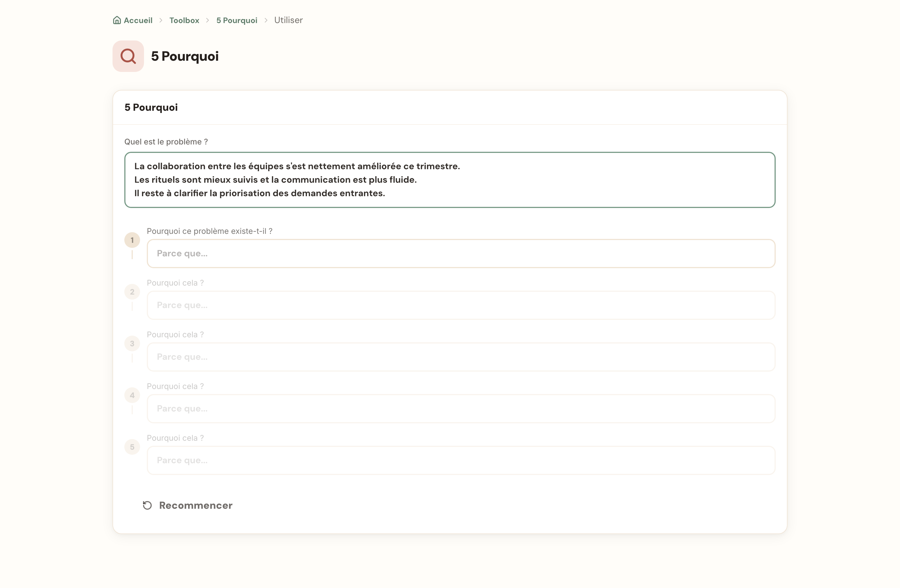Select step number 1 circle
The width and height of the screenshot is (900, 588).
(132, 240)
